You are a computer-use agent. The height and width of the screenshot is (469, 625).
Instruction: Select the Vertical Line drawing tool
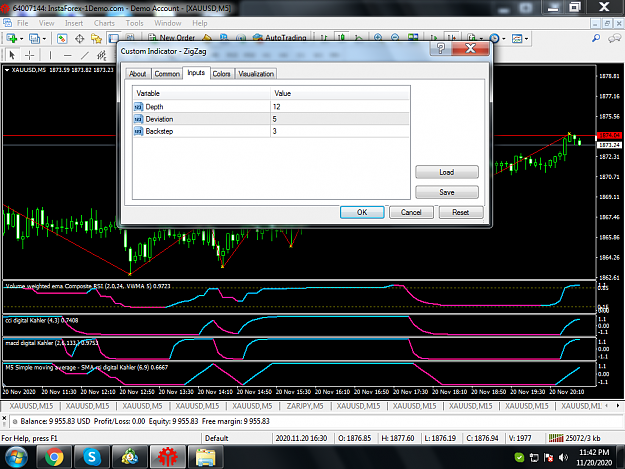click(x=50, y=55)
